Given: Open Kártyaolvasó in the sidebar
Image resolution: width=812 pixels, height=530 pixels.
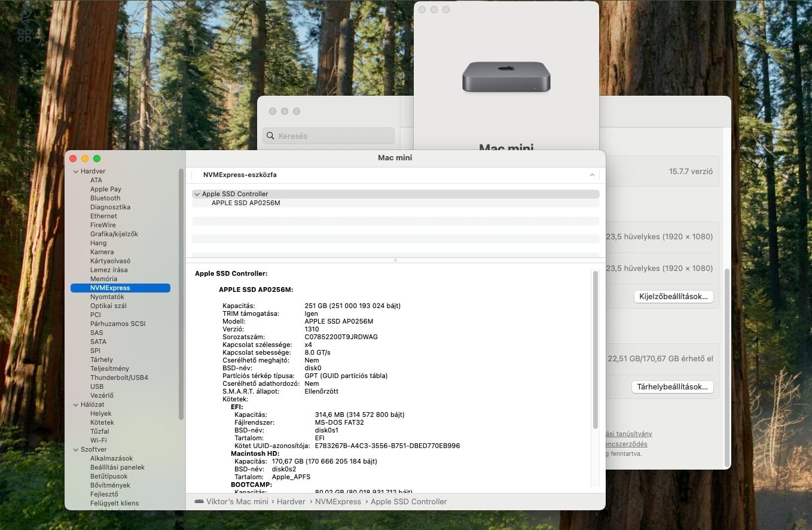Looking at the screenshot, I should [110, 261].
